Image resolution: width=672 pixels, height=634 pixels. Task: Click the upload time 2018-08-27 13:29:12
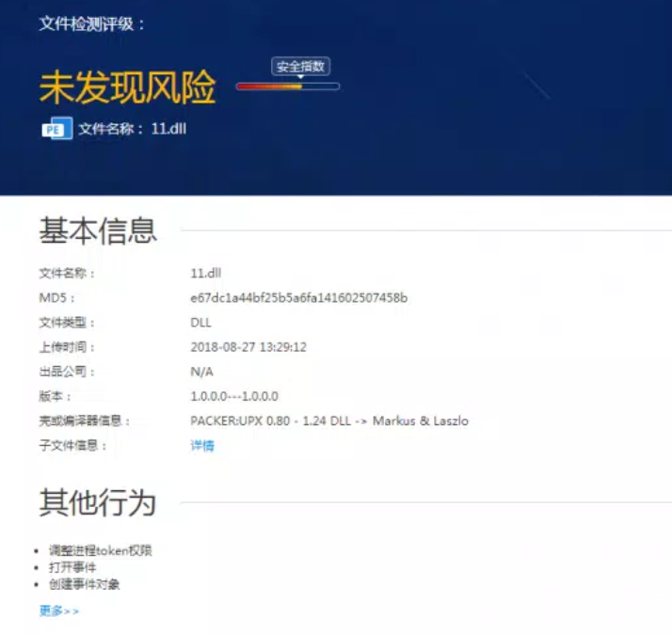click(x=248, y=347)
